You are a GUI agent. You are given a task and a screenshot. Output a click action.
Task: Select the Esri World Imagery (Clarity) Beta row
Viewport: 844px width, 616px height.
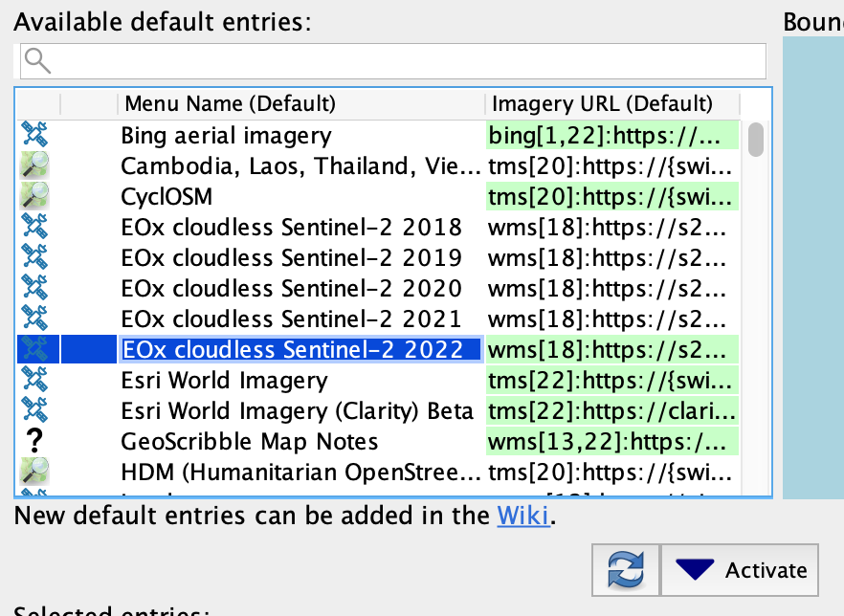pos(297,411)
